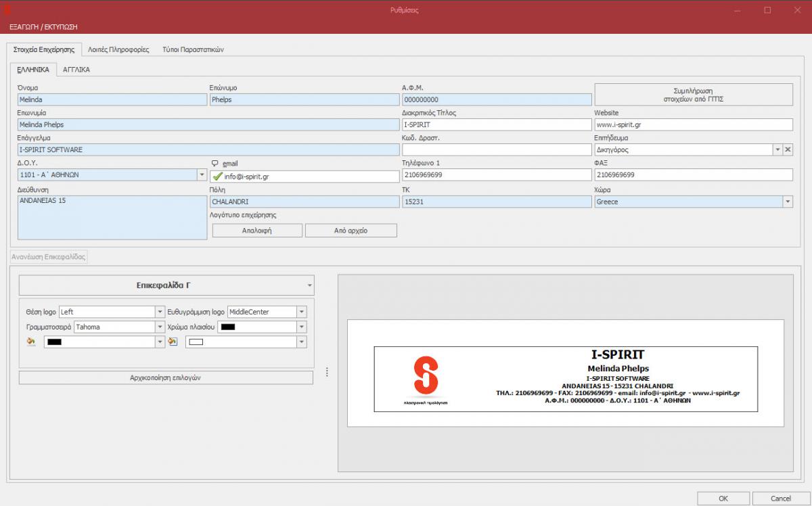Click the I-SPIRIT title in the header preview
This screenshot has height=506, width=812.
[618, 354]
